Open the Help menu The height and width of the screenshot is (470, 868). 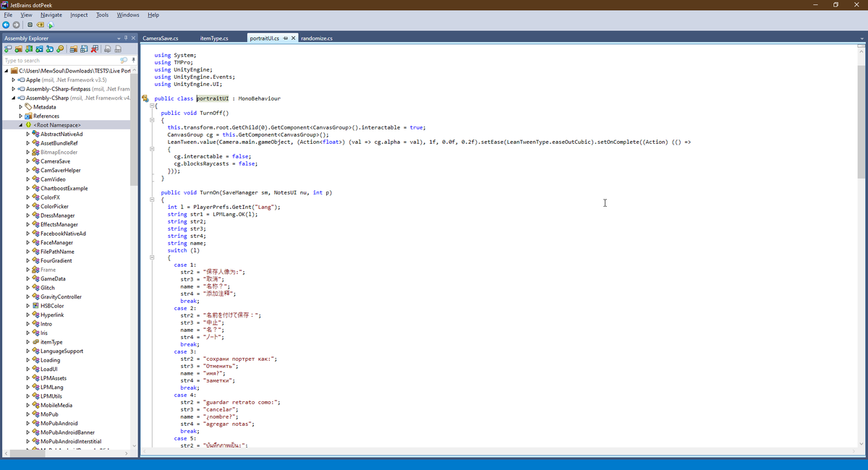[153, 14]
